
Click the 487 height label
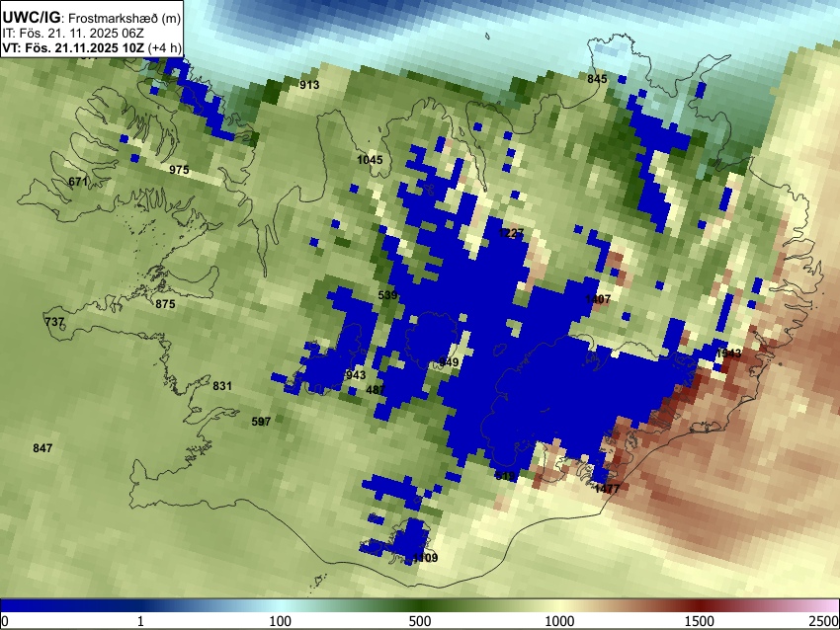point(375,390)
